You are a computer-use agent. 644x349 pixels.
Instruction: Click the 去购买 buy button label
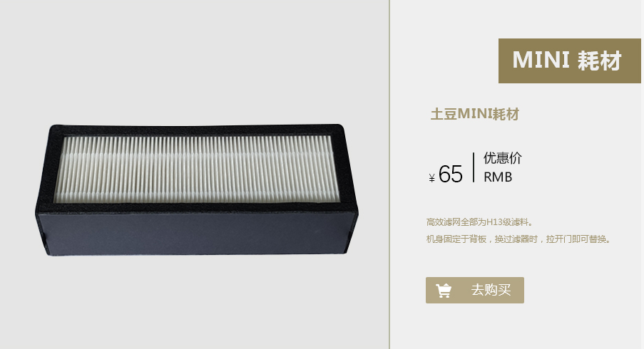491,291
